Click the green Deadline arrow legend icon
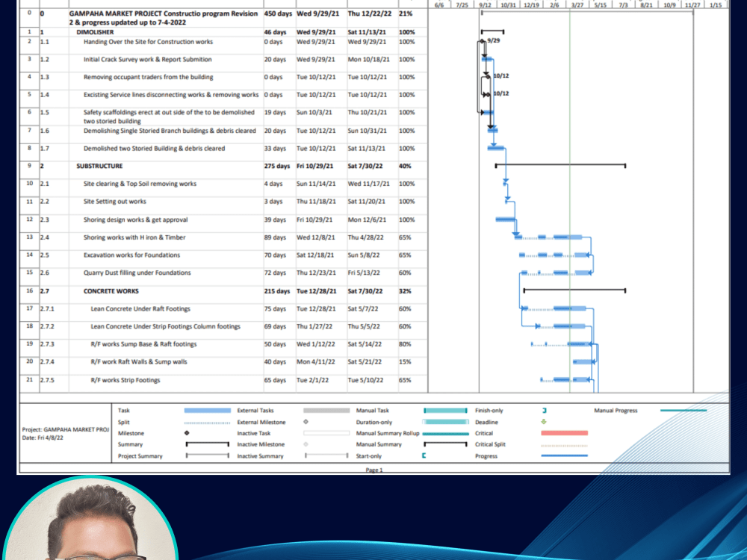The width and height of the screenshot is (747, 560). pyautogui.click(x=544, y=422)
